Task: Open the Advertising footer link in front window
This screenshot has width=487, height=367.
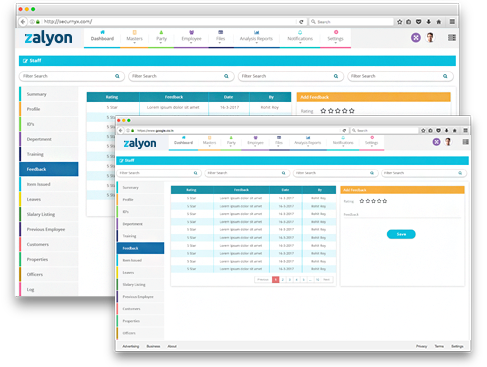Action: [131, 346]
